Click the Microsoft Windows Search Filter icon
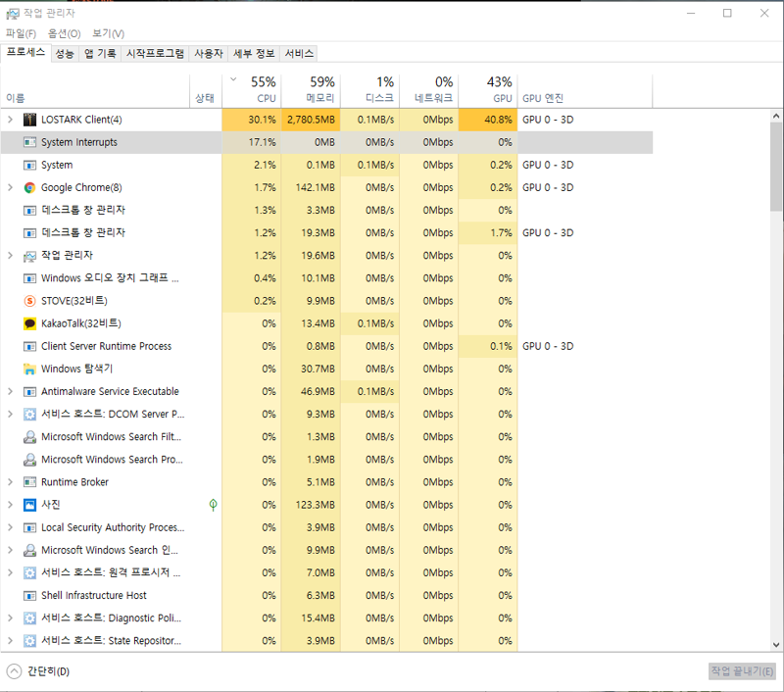 point(30,437)
